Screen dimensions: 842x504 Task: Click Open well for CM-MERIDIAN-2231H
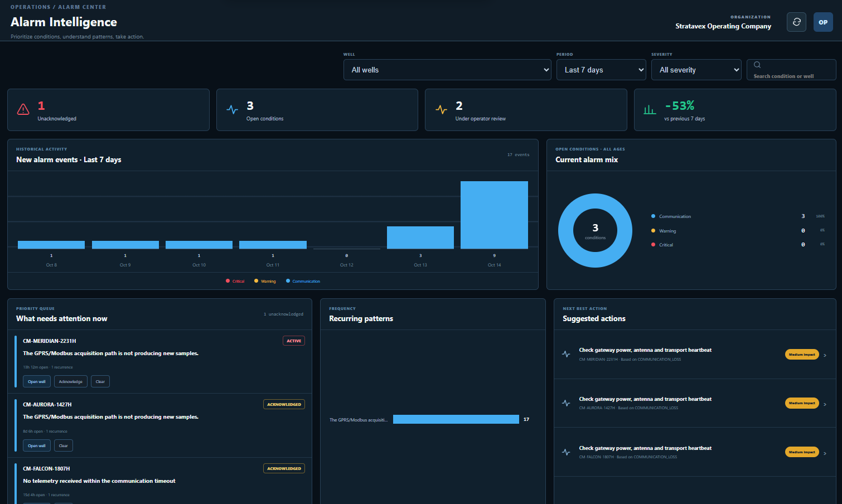[37, 381]
